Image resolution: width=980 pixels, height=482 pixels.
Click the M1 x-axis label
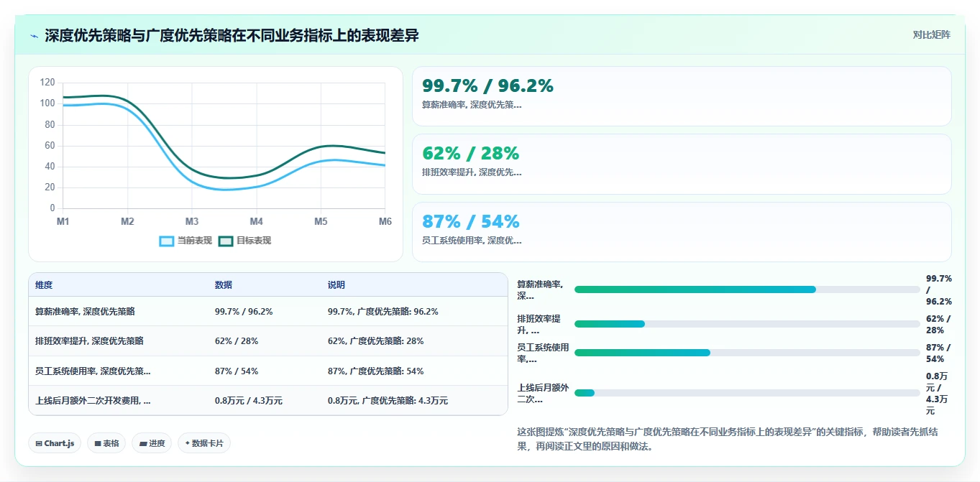tap(63, 221)
